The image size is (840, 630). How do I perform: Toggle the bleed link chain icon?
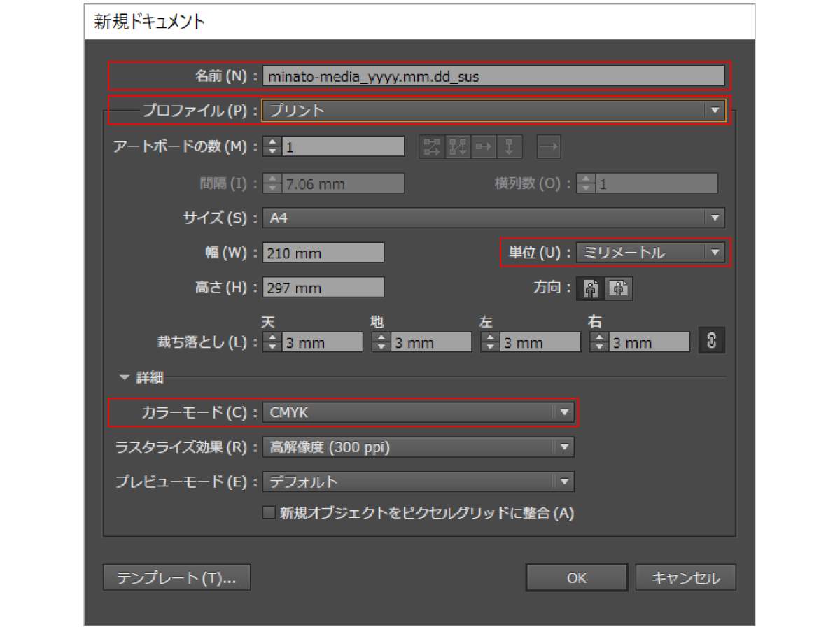click(712, 341)
